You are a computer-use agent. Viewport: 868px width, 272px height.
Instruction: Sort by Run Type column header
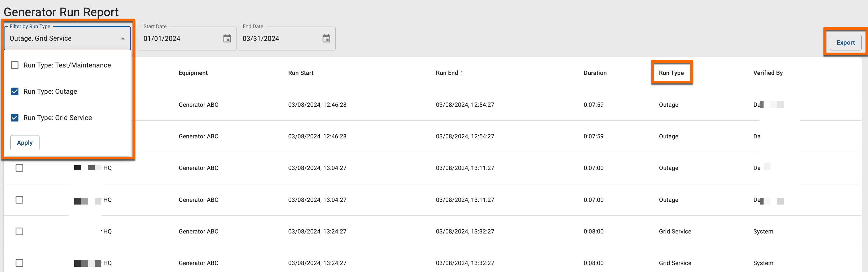click(x=671, y=73)
